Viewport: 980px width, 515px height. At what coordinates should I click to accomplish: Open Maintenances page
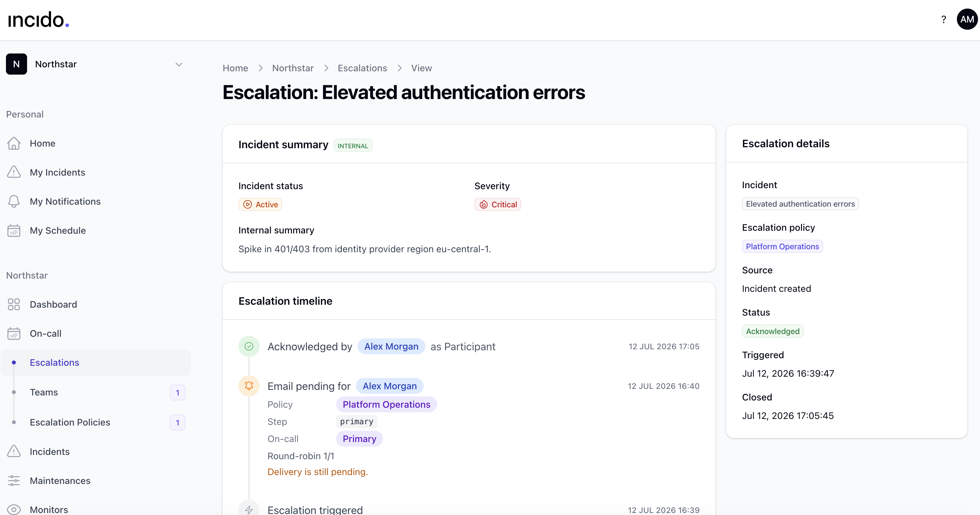click(60, 481)
